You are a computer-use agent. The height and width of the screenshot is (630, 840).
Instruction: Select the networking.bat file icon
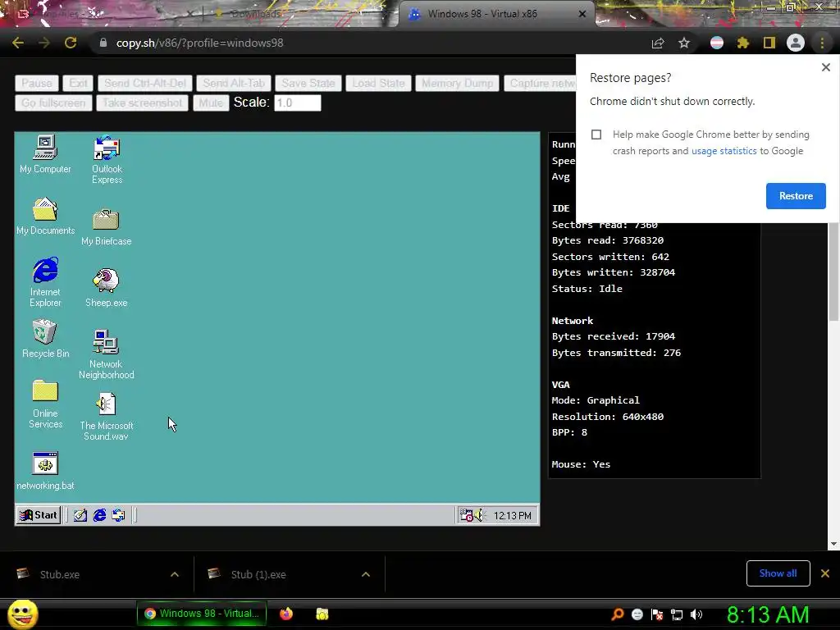coord(45,471)
